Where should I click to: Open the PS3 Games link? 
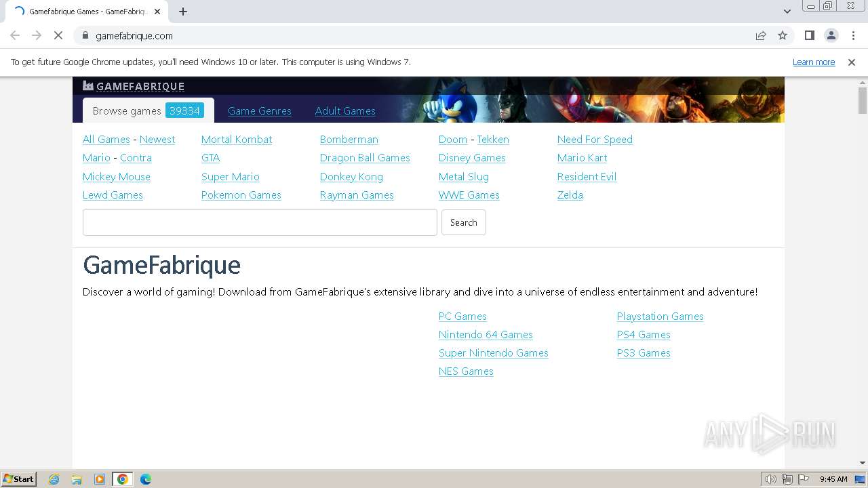[x=644, y=353]
